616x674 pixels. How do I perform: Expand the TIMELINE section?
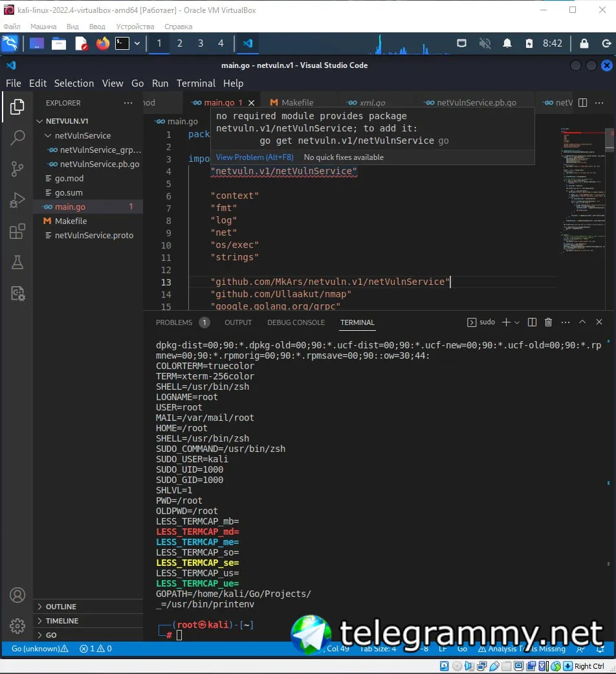coord(88,621)
